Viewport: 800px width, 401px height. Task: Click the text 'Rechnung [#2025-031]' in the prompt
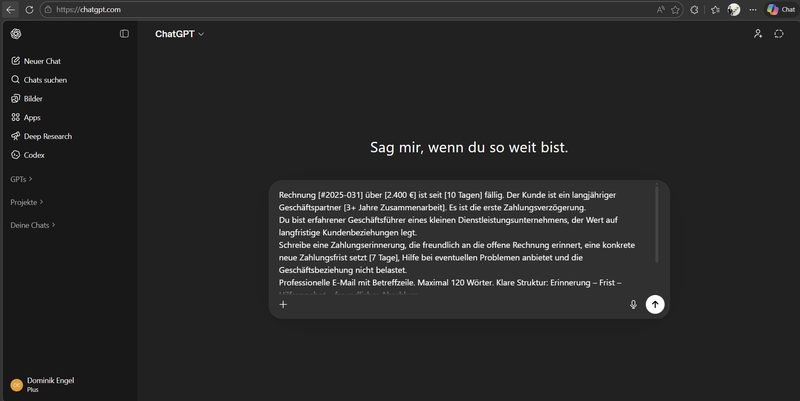pos(321,195)
